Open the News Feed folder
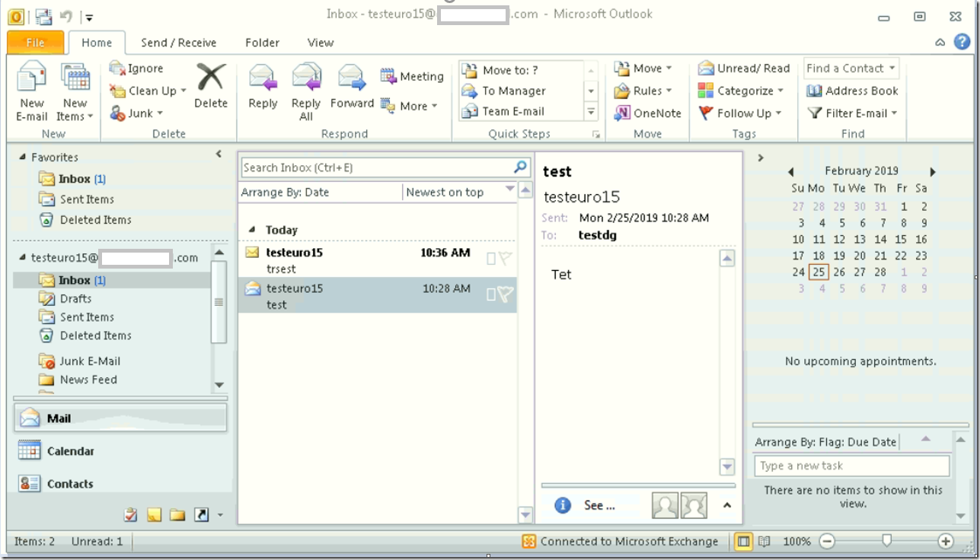980x560 pixels. (x=78, y=380)
